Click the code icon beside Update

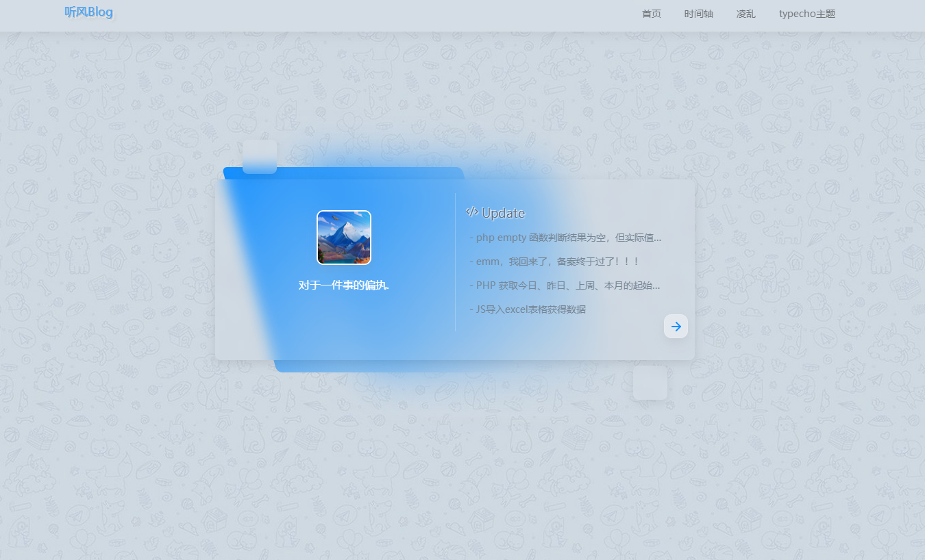click(x=471, y=212)
